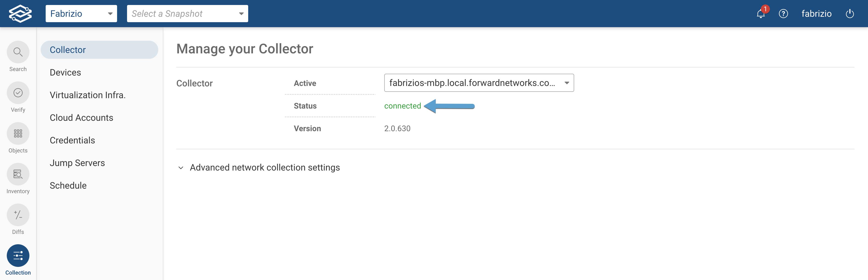This screenshot has height=280, width=868.
Task: Click the Collection sliders icon
Action: pos(18,255)
